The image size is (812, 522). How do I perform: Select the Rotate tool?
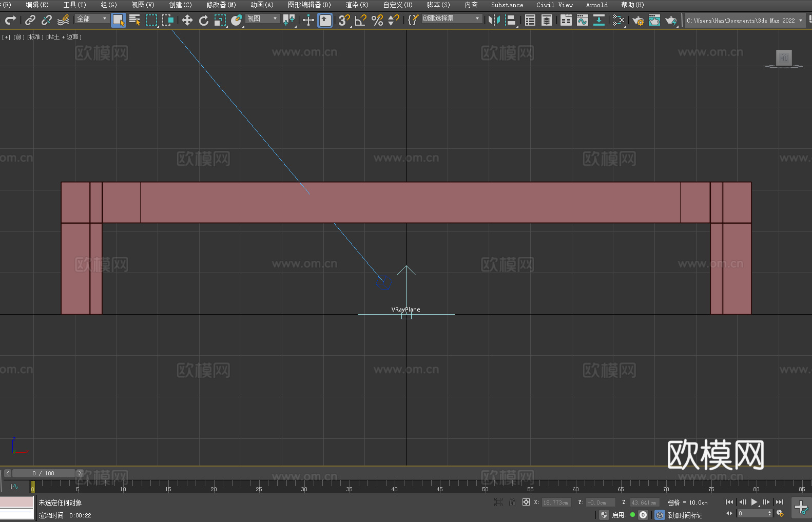pos(204,20)
